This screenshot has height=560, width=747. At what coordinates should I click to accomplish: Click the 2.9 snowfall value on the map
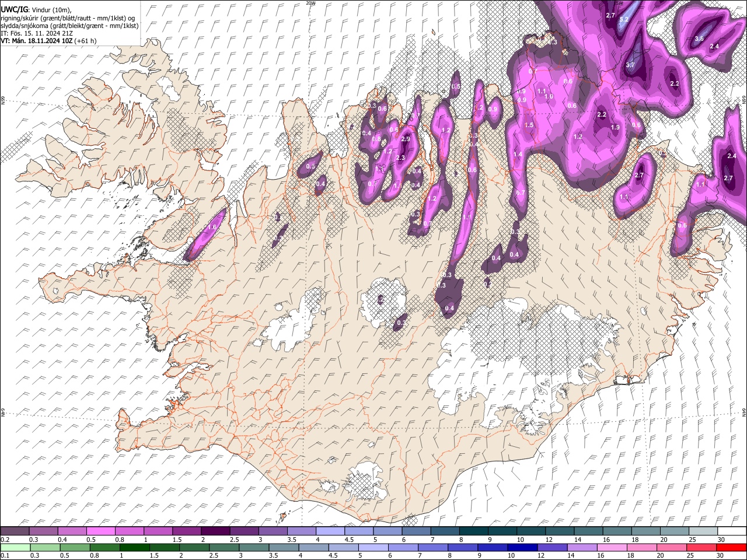406,139
